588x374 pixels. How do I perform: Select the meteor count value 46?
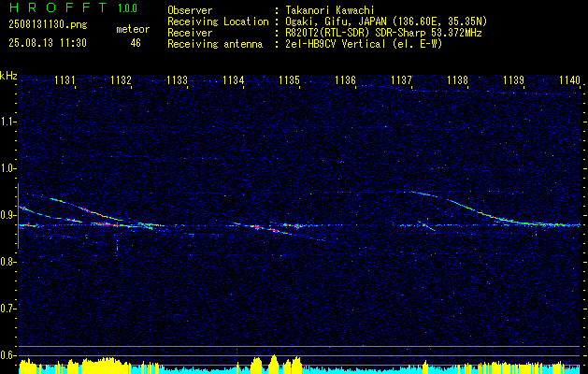136,43
